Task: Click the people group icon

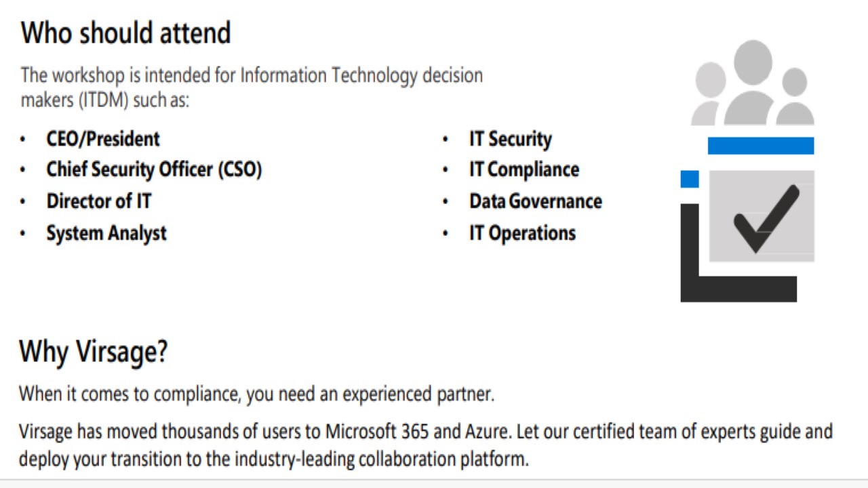Action: [753, 85]
